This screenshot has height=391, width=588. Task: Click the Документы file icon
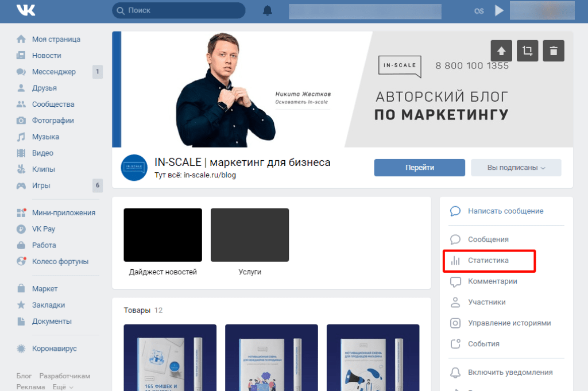tap(21, 322)
